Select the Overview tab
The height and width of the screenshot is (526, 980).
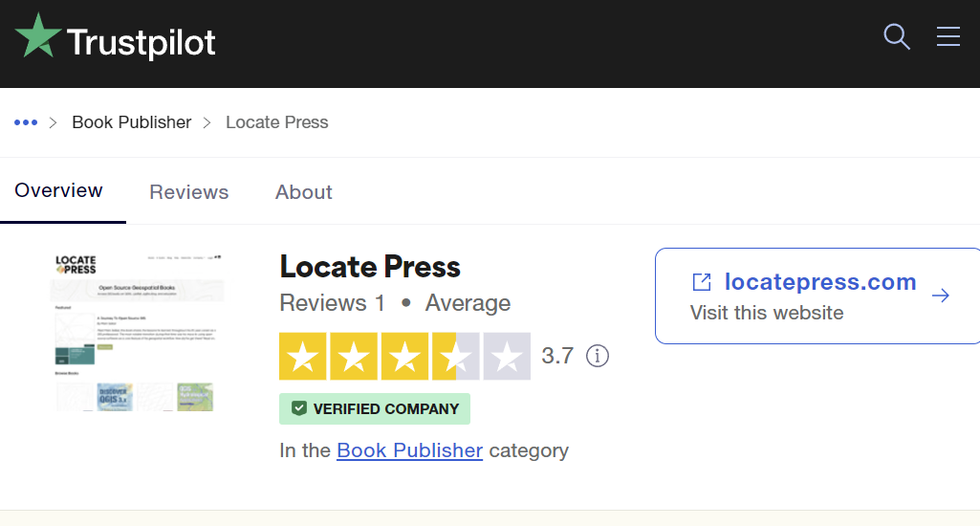tap(58, 190)
